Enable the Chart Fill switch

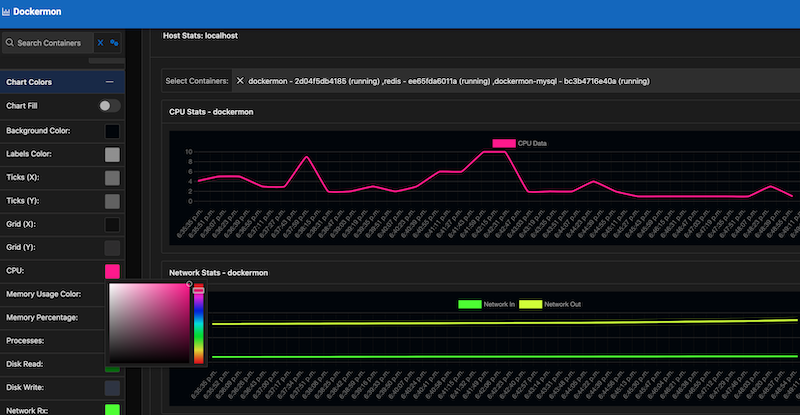pyautogui.click(x=109, y=106)
